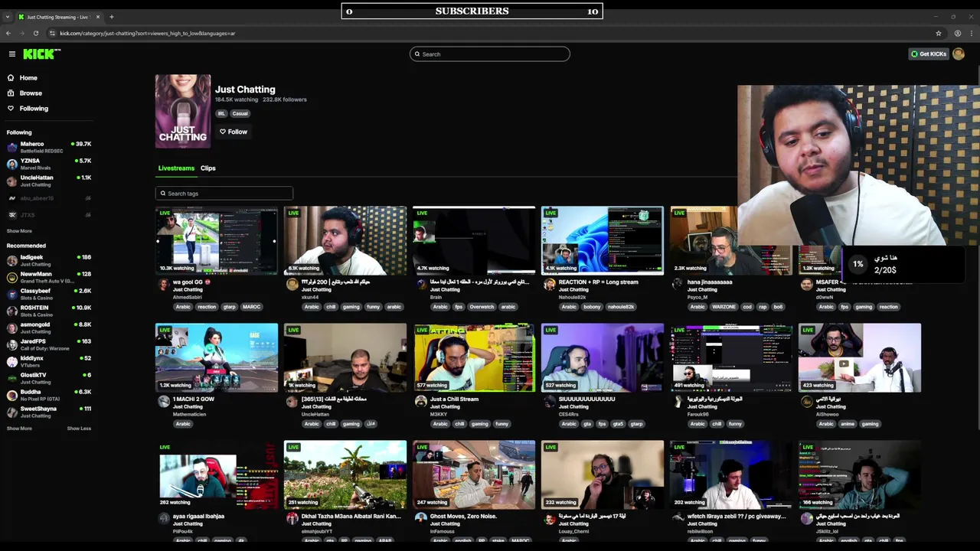Switch to the Livestreams tab

click(176, 168)
